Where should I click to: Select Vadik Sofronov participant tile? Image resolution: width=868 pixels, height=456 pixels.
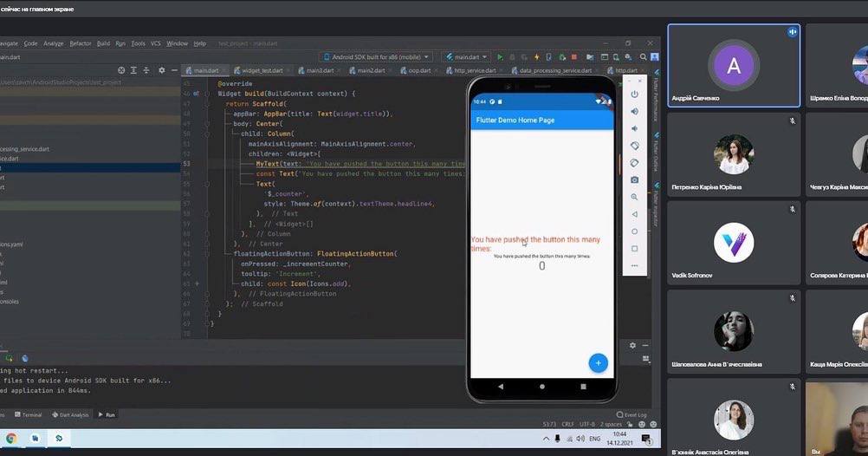click(734, 243)
